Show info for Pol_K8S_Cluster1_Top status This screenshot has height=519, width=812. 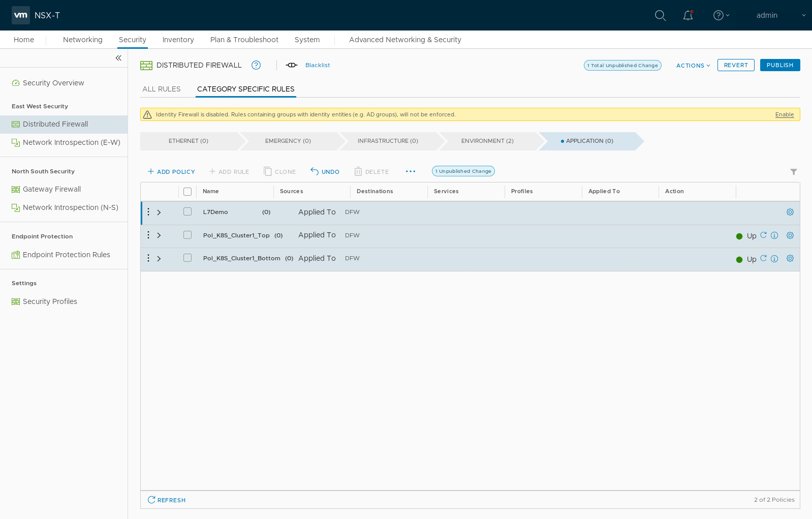pos(774,235)
